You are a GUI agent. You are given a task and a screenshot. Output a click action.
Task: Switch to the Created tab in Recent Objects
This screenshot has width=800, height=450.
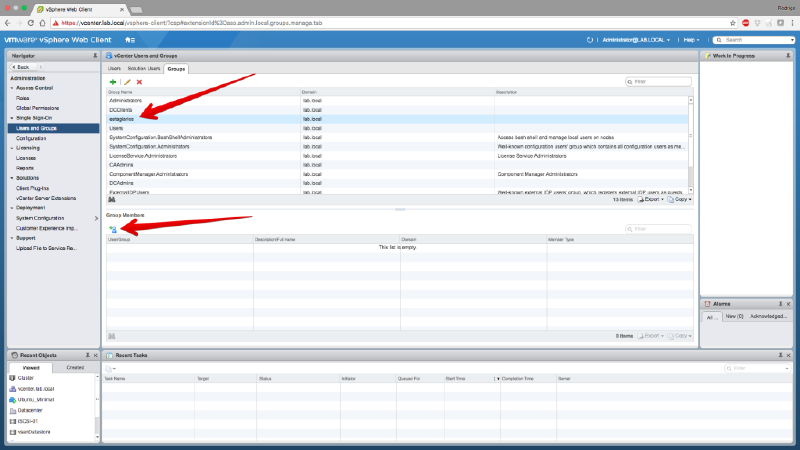[x=74, y=368]
